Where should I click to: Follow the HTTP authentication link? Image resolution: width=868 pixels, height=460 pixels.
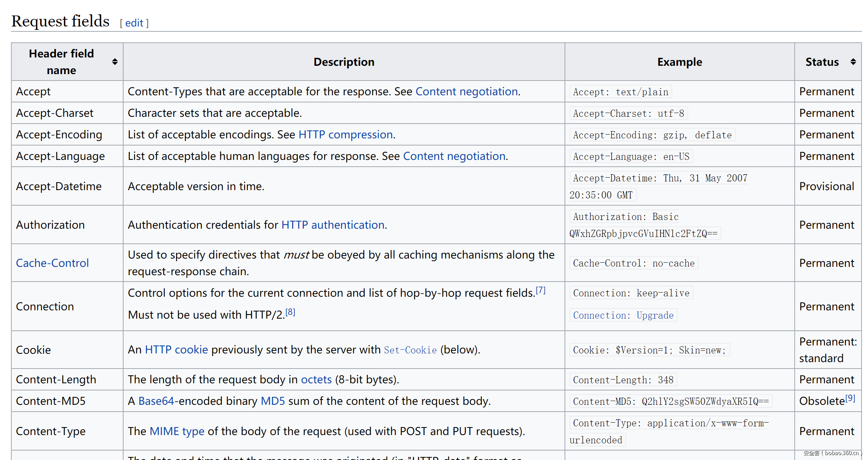(x=333, y=225)
